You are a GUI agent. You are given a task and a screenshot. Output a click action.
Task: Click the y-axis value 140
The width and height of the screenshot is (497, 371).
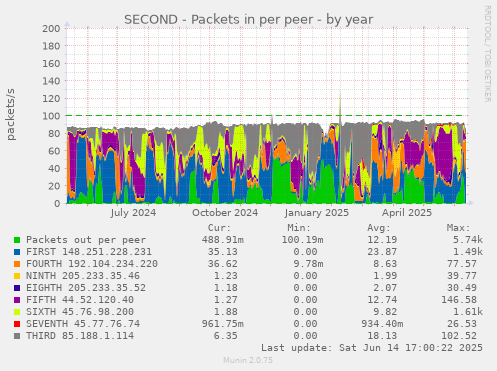click(x=51, y=81)
